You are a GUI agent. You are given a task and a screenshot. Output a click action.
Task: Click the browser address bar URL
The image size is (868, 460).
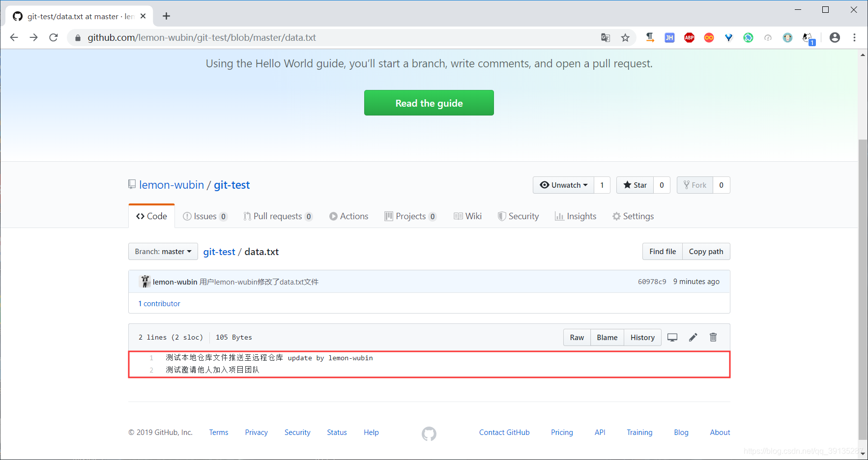coord(202,37)
